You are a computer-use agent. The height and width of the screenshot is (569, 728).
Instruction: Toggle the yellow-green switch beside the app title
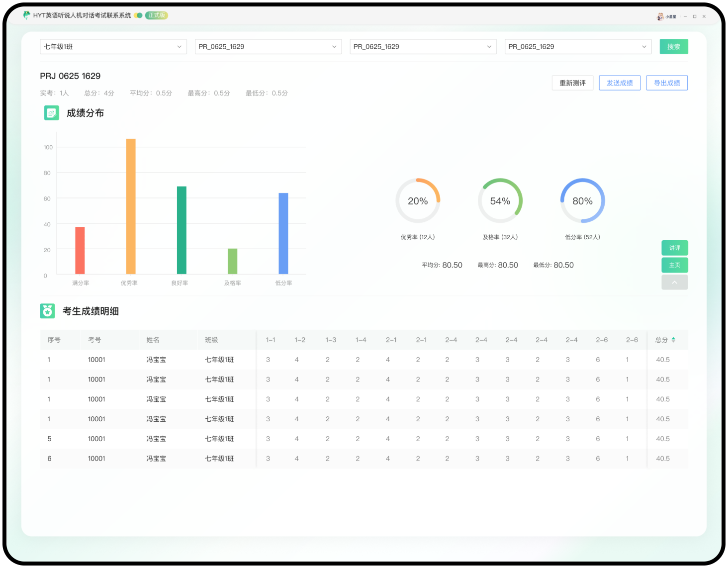(138, 15)
